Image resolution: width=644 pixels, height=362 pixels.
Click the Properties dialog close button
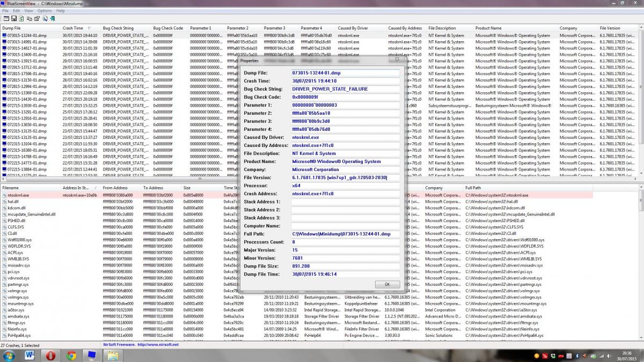click(398, 60)
